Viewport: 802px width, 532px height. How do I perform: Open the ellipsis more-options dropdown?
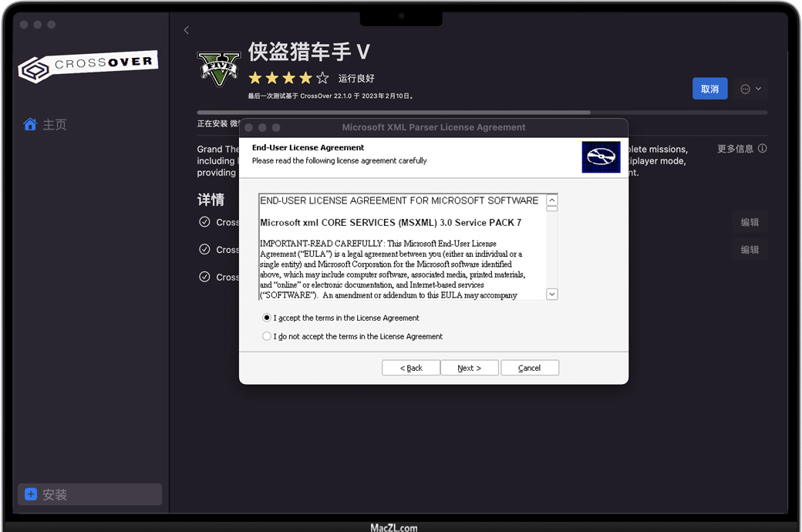point(750,89)
